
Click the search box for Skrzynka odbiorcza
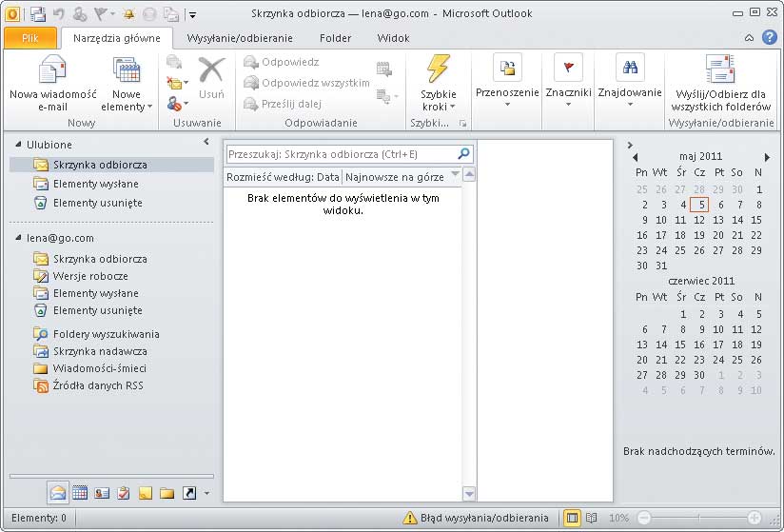tap(341, 153)
